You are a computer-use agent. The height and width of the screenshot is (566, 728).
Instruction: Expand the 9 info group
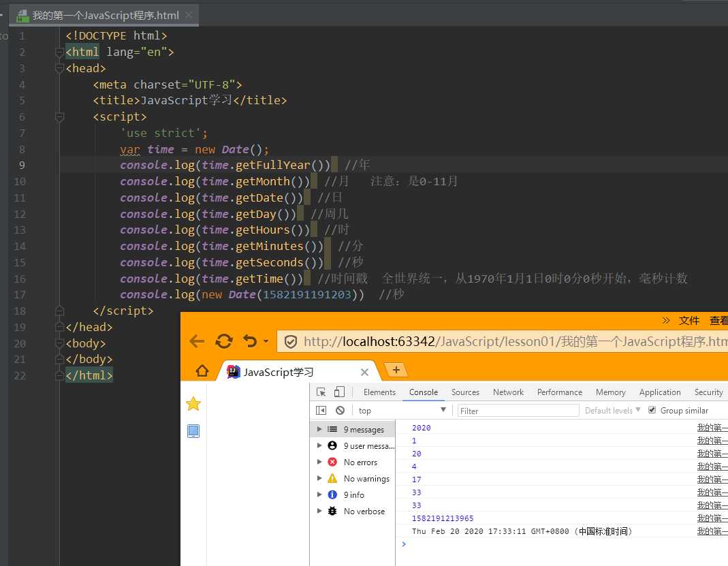[319, 495]
